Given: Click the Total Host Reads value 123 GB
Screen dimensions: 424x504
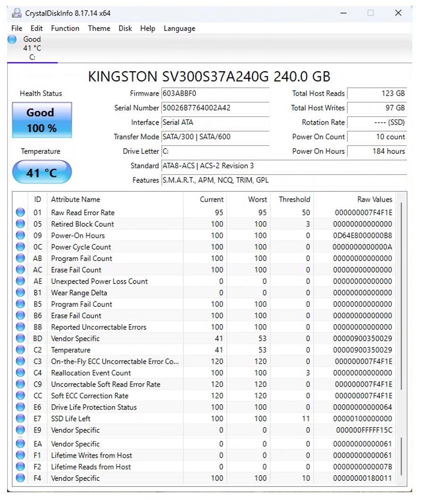Looking at the screenshot, I should (x=377, y=93).
